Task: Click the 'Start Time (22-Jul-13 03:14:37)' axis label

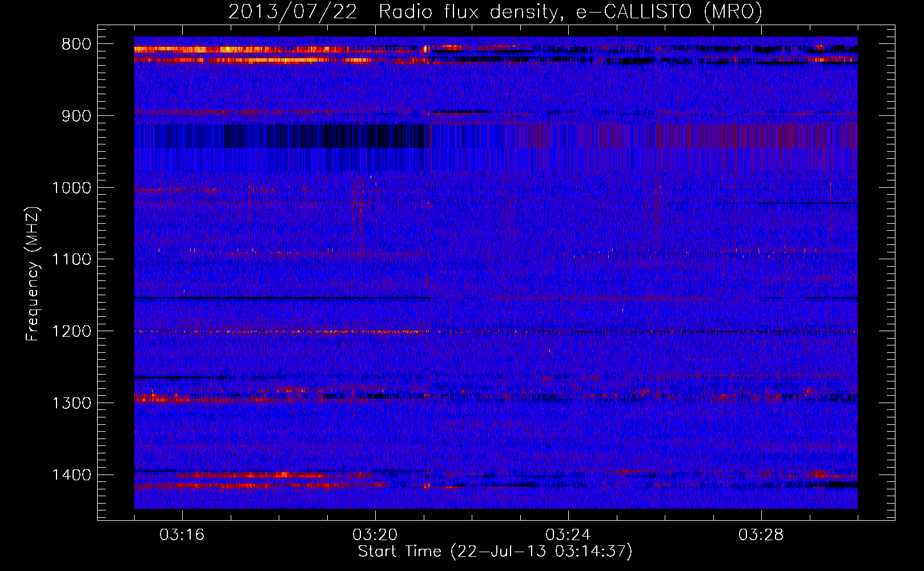Action: [495, 552]
